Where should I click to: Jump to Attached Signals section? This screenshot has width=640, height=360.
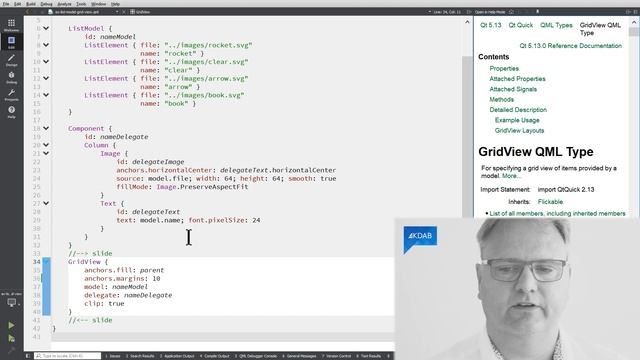tap(513, 89)
